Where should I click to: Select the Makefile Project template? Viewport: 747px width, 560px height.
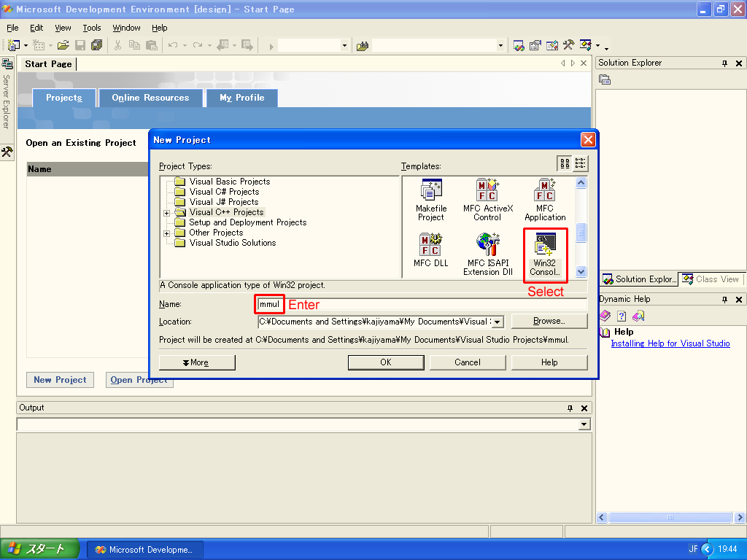(431, 201)
